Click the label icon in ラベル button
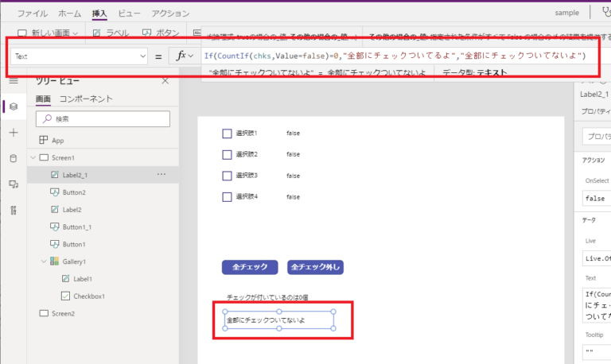This screenshot has height=364, width=611. tap(96, 33)
